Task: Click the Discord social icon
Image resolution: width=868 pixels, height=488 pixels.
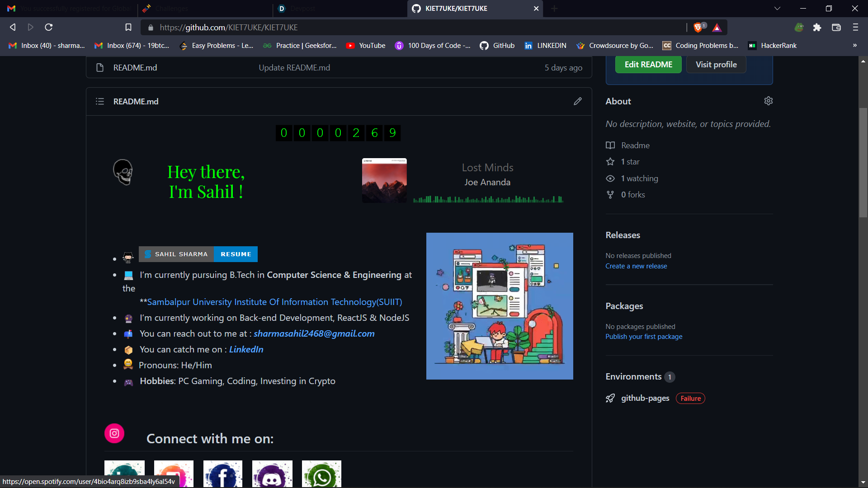Action: (x=272, y=474)
